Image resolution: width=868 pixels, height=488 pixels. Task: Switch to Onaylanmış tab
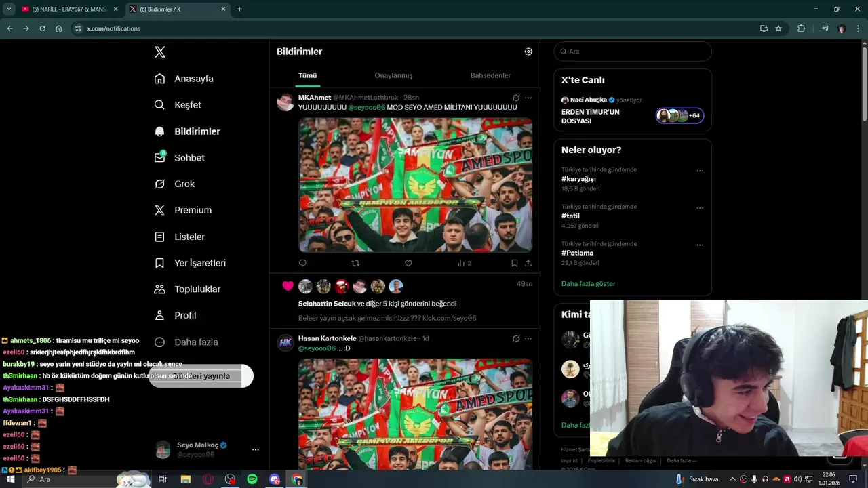tap(393, 75)
